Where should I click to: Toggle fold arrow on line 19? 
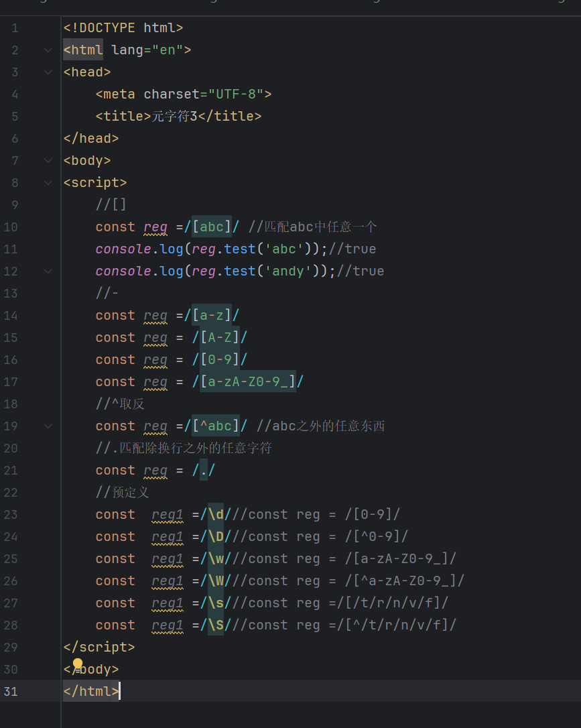48,426
